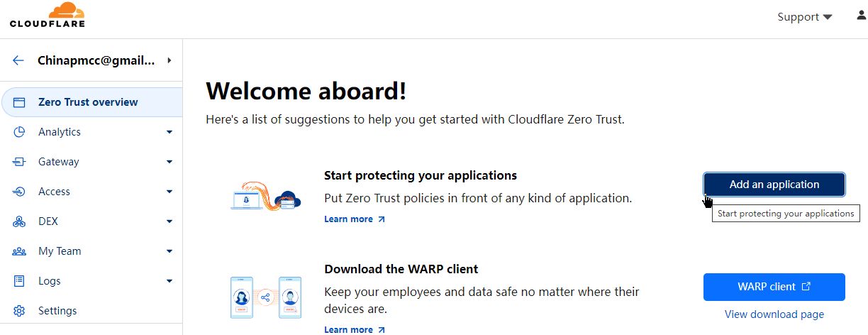Expand the Gateway section arrow

(169, 162)
